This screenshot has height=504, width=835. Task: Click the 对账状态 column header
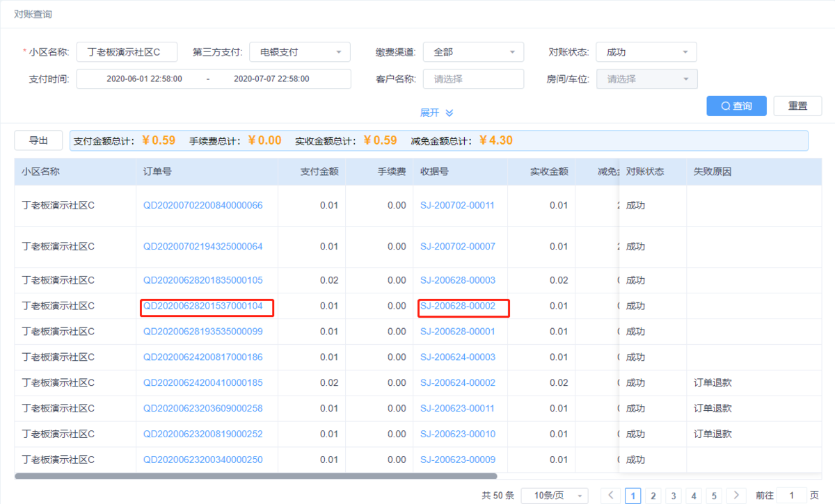click(653, 172)
